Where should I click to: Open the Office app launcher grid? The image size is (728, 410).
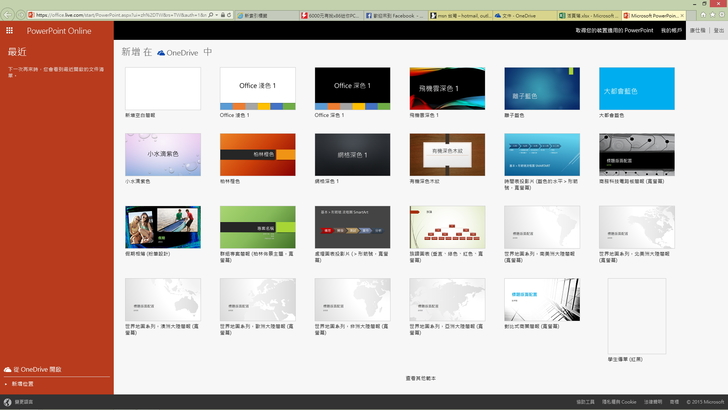pyautogui.click(x=9, y=31)
